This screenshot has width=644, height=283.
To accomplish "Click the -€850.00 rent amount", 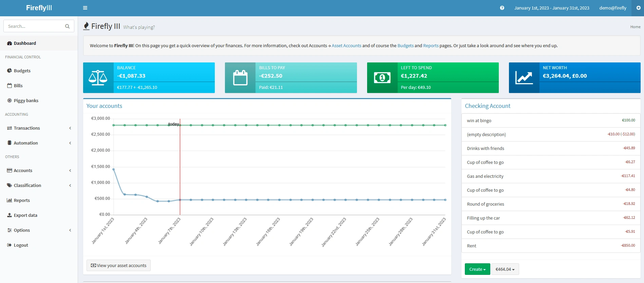I will click(628, 245).
